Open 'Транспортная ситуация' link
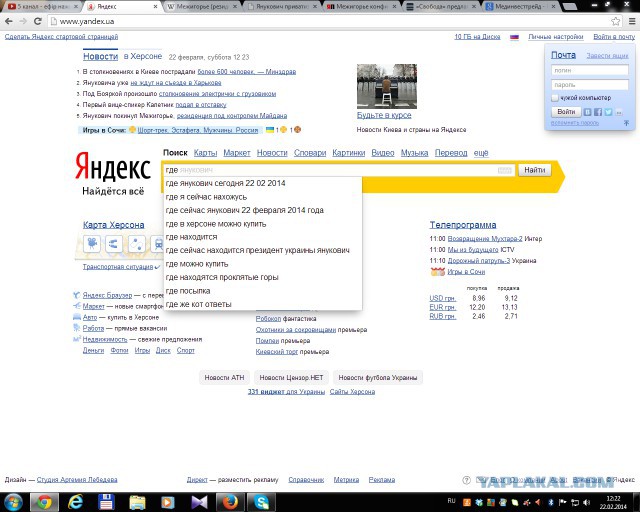Screen dimensions: 640x512 118,267
